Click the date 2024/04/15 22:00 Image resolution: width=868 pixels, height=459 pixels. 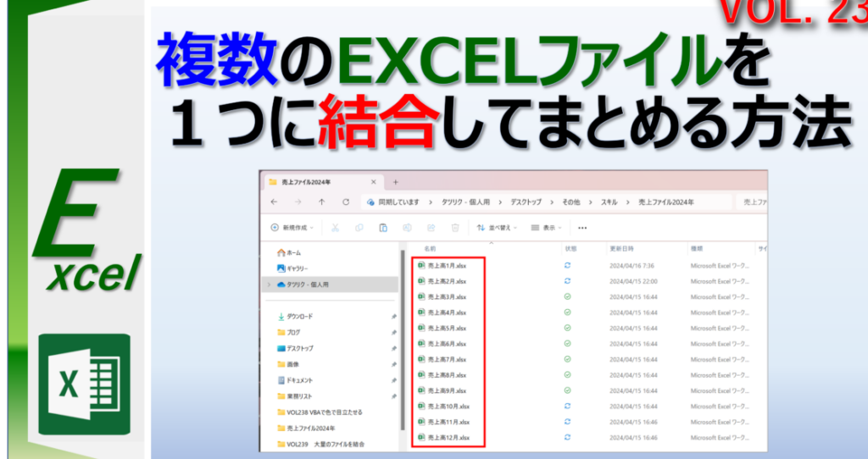click(633, 281)
